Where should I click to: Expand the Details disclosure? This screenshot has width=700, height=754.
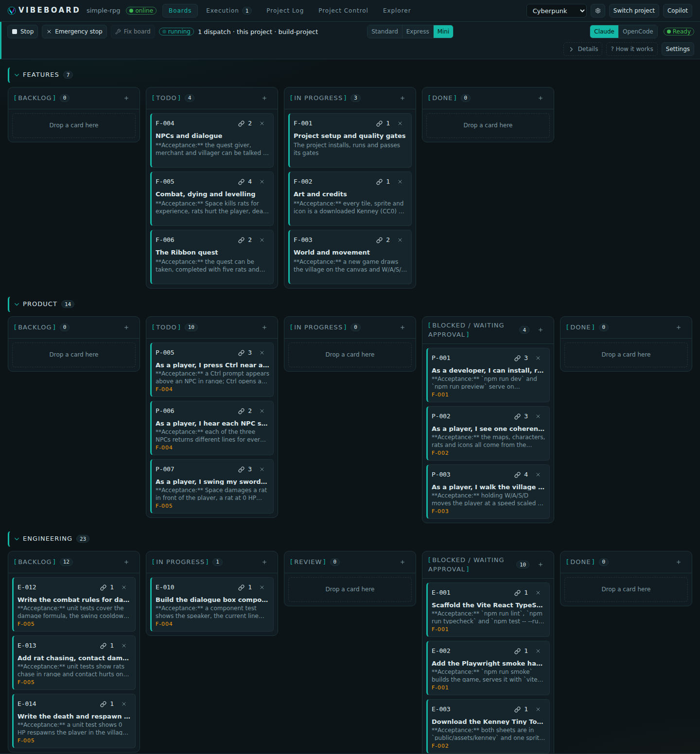pyautogui.click(x=583, y=49)
